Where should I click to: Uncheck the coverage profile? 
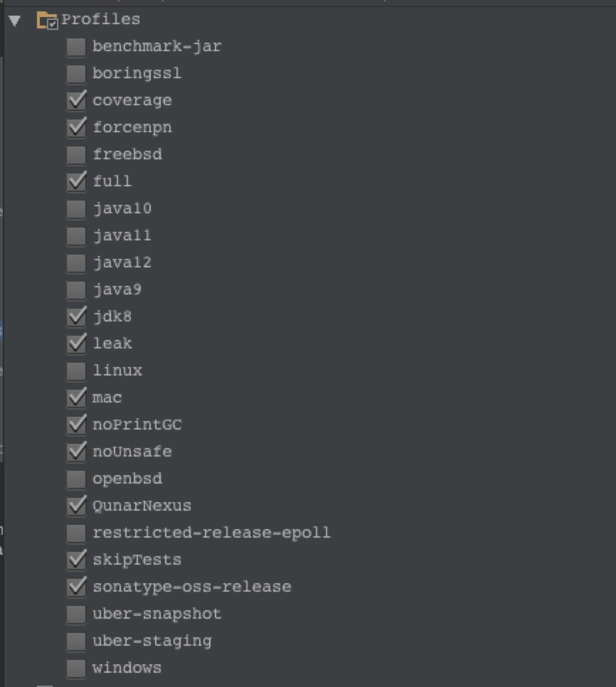coord(76,101)
